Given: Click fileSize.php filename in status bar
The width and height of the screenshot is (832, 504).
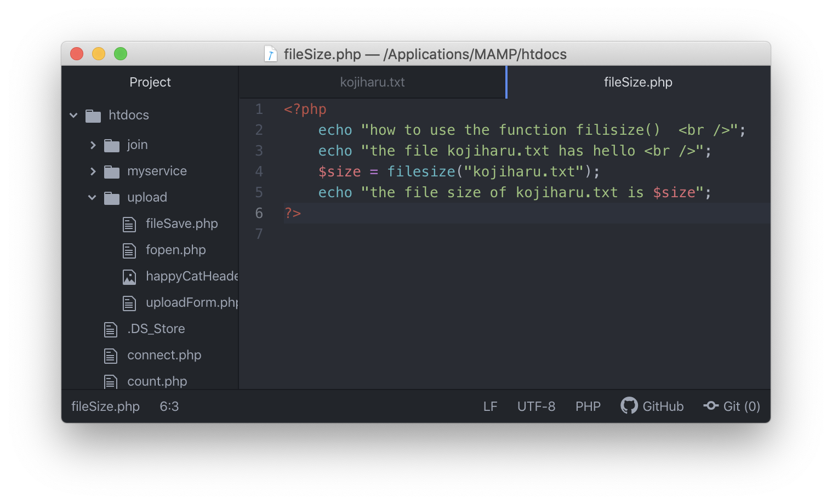Looking at the screenshot, I should [x=105, y=406].
